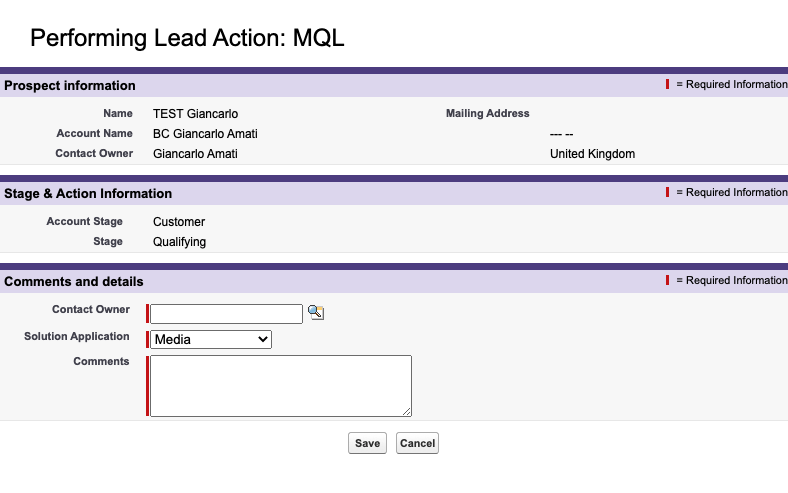Click the BC Giancarlo Amati account name

[211, 134]
